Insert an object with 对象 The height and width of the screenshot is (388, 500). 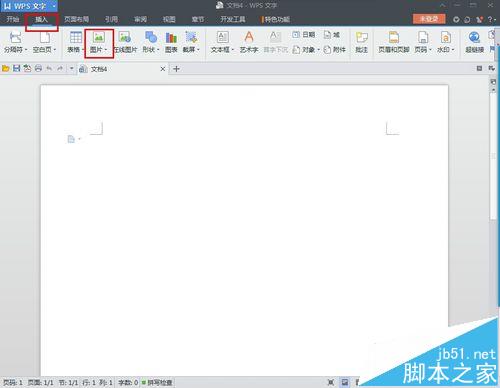coord(306,50)
